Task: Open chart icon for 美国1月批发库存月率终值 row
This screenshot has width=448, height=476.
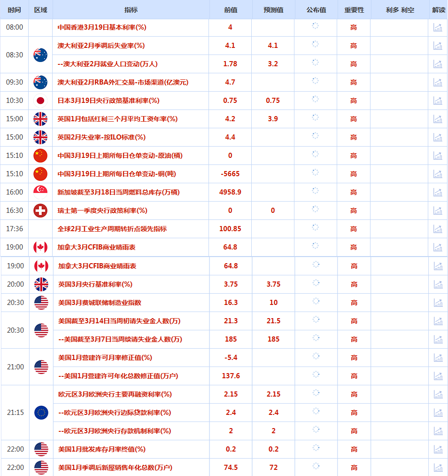Action: (438, 449)
